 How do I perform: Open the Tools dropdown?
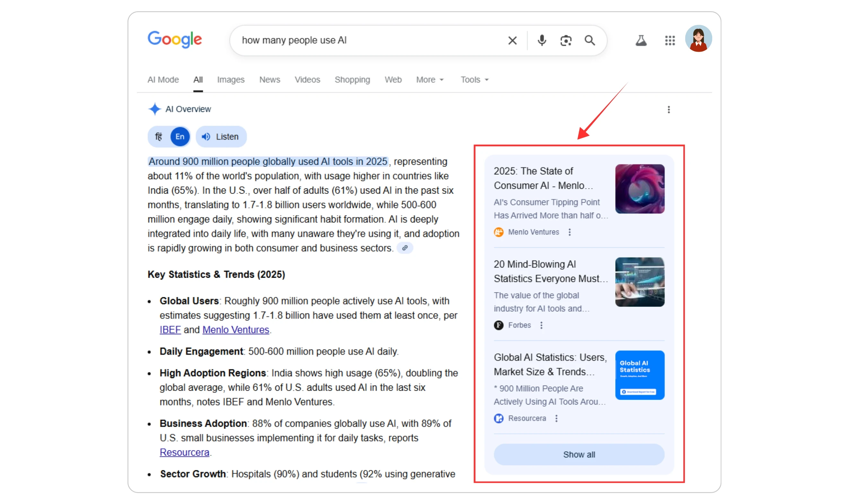(x=474, y=80)
